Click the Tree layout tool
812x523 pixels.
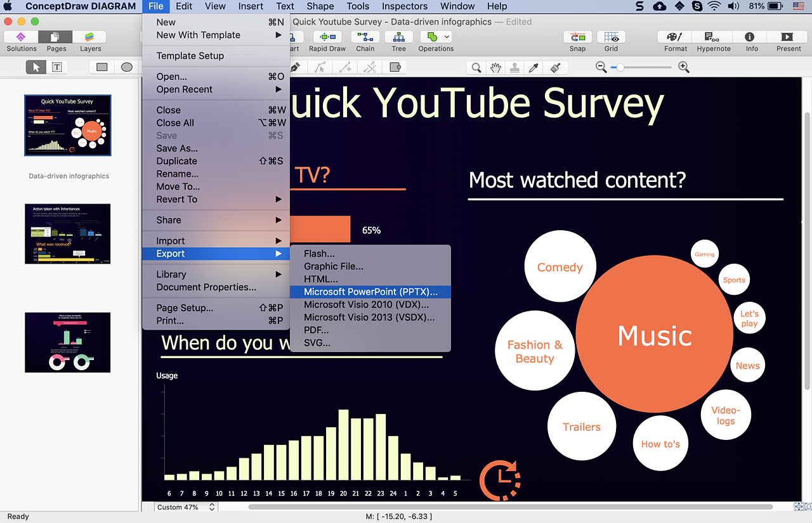398,42
